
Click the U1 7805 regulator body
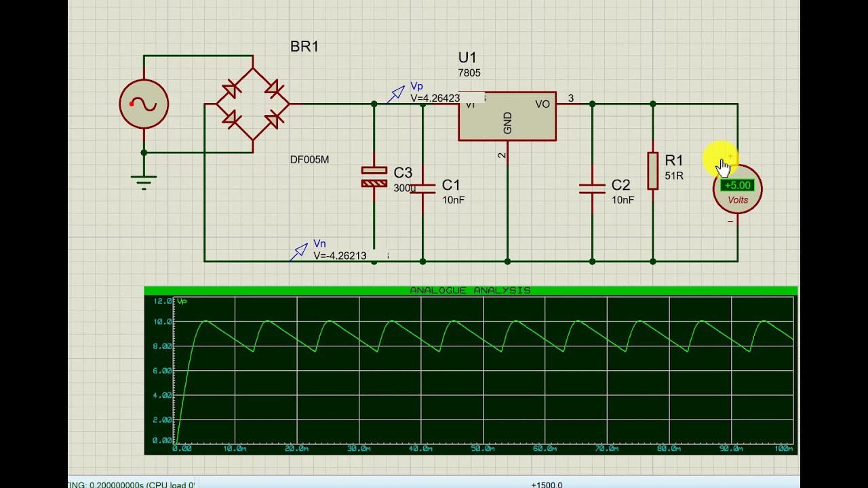tap(507, 117)
